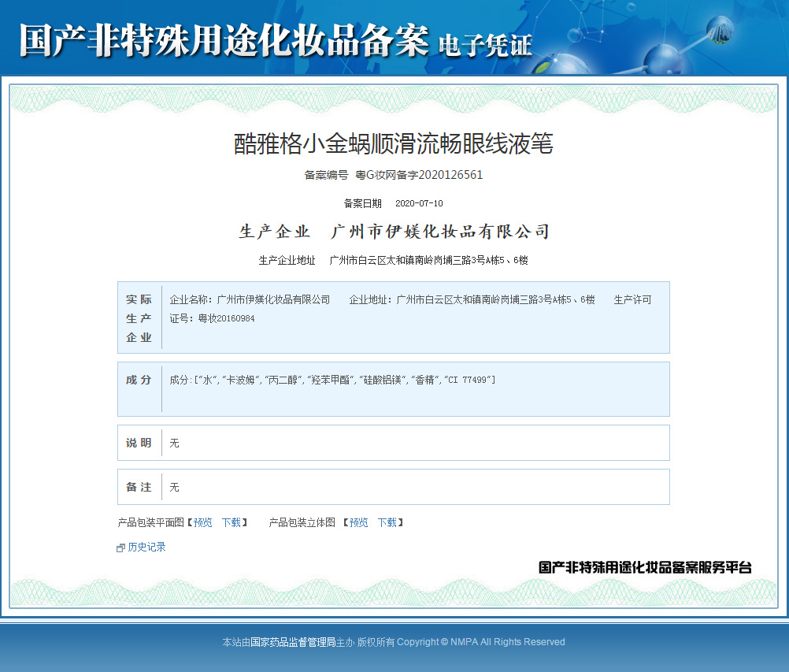Click the banner title 国产非特殊用途化妆品备案

coord(224,39)
